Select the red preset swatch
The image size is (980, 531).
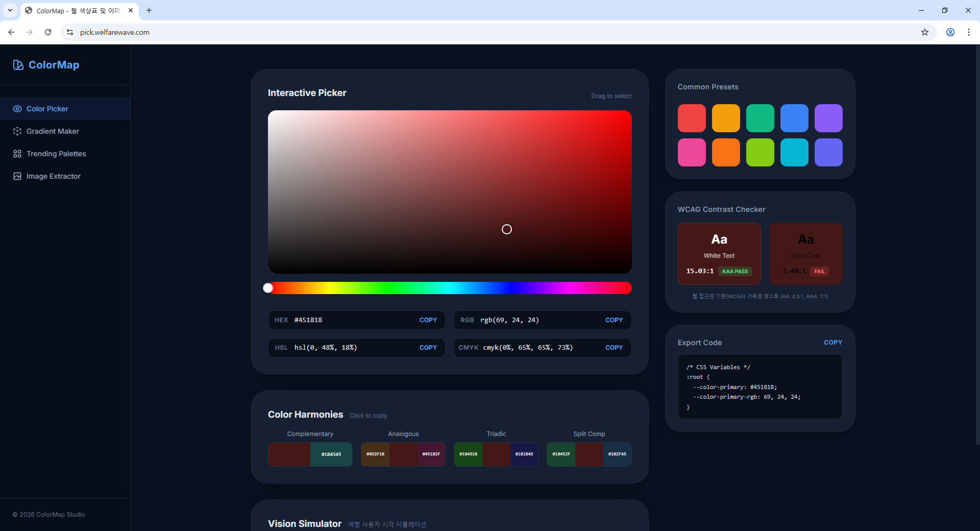tap(692, 118)
